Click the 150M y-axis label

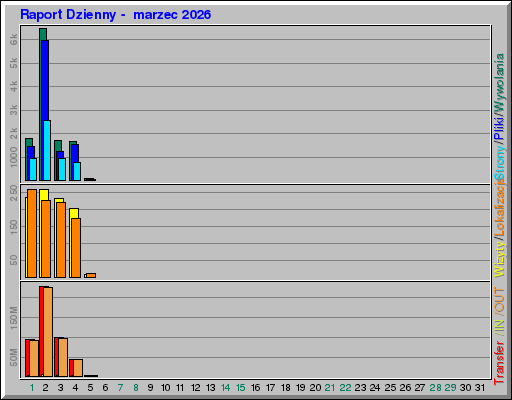pos(14,318)
